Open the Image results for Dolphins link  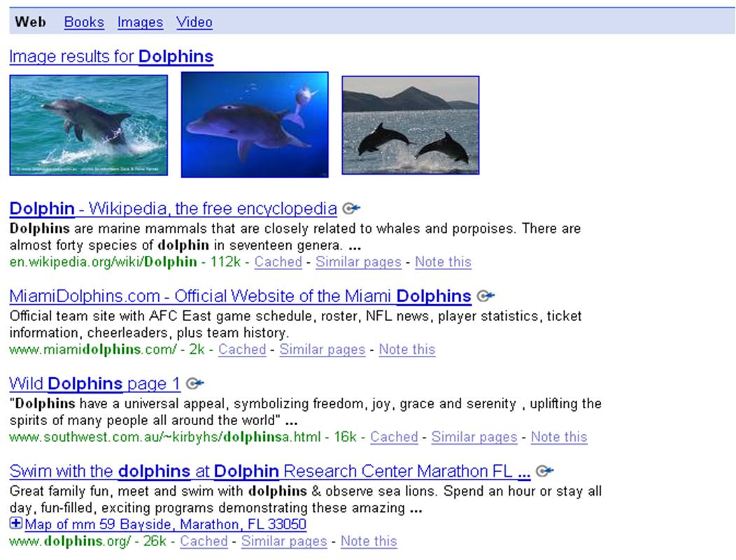[x=111, y=57]
